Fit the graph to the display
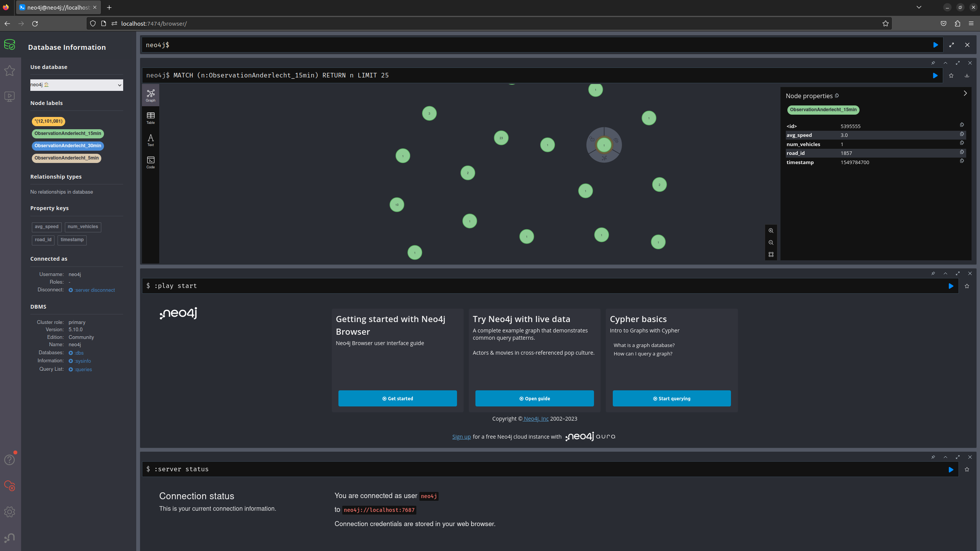 point(771,254)
